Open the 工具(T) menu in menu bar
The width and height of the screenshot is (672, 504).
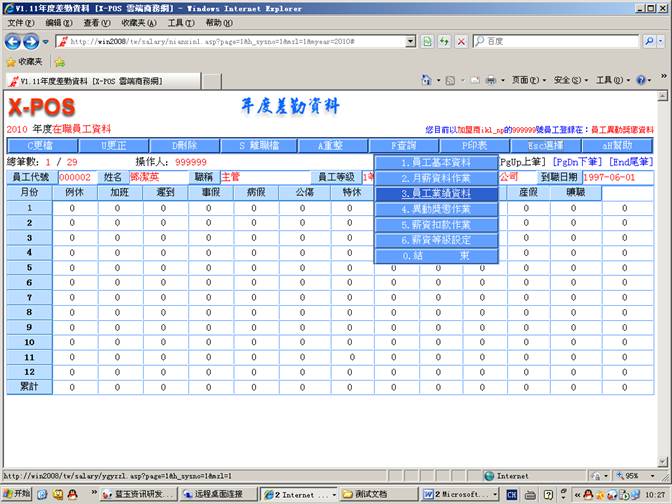pyautogui.click(x=181, y=22)
